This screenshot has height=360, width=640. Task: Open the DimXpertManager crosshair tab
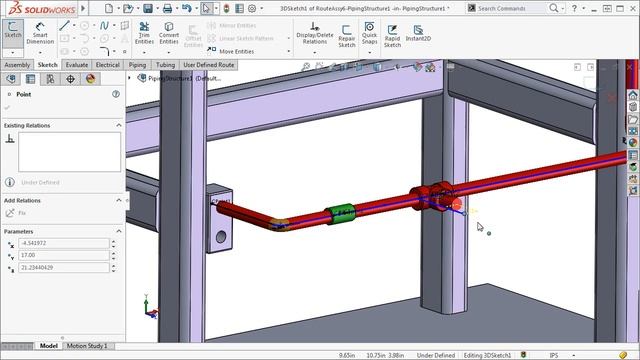point(70,79)
